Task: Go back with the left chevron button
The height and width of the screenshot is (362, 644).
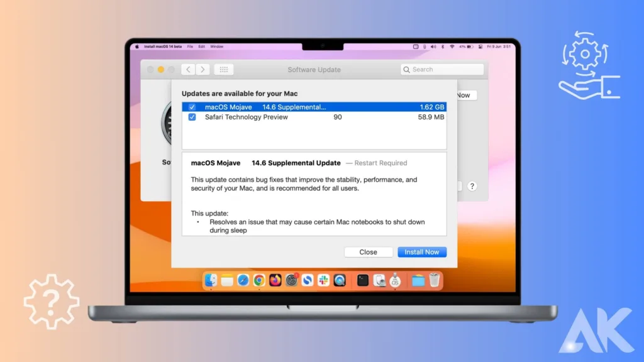Action: [188, 69]
